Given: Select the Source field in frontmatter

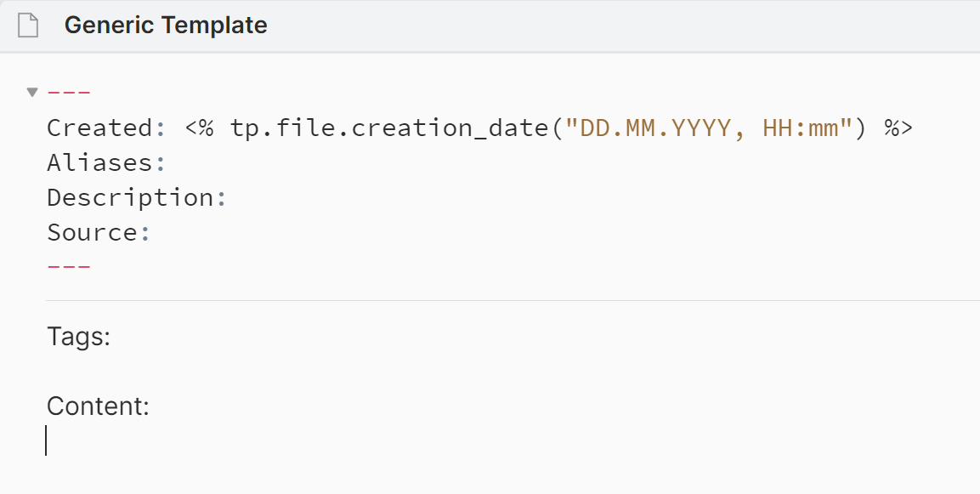Looking at the screenshot, I should click(98, 231).
